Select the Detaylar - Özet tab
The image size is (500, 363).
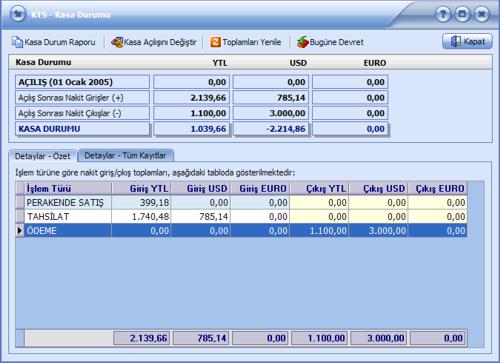[43, 156]
